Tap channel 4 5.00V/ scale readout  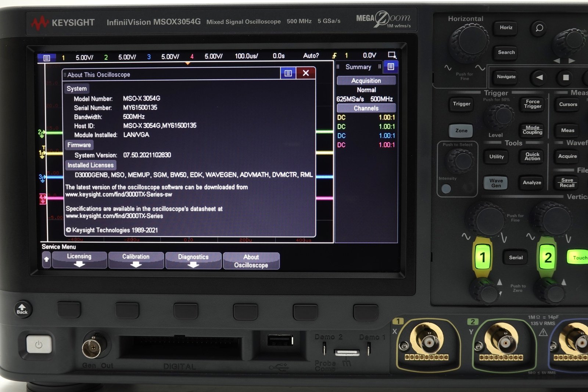[x=213, y=56]
